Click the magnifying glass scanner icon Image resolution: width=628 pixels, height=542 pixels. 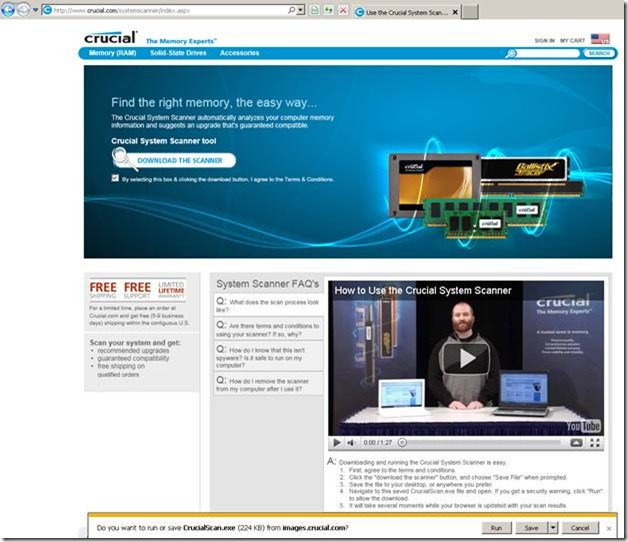coord(123,159)
